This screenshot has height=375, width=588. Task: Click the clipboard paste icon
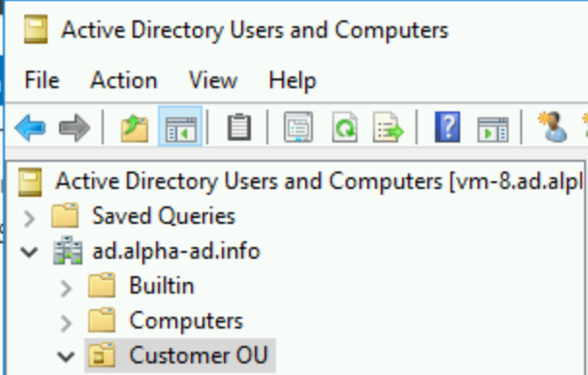(x=239, y=127)
